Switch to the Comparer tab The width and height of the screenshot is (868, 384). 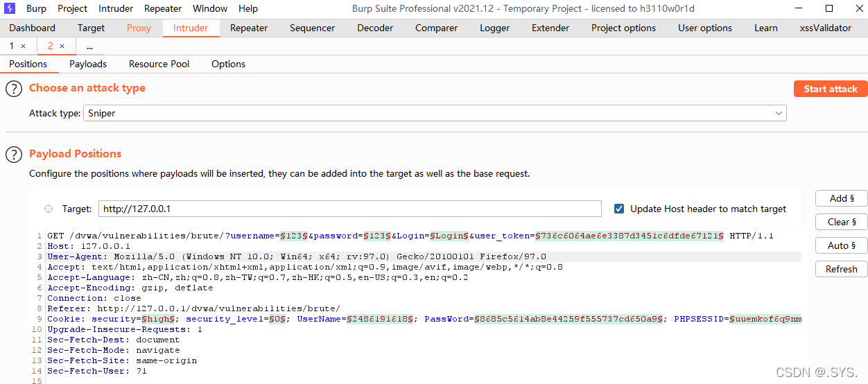(x=436, y=28)
